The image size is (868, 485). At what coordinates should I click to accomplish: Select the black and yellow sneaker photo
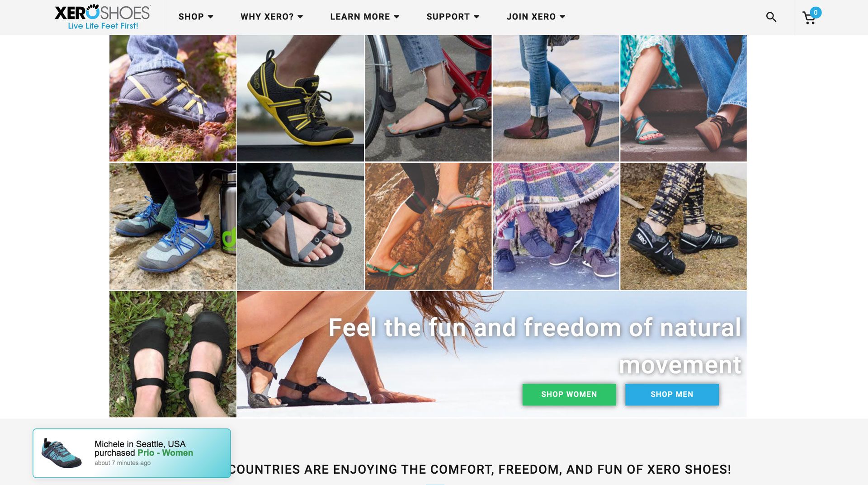[300, 98]
